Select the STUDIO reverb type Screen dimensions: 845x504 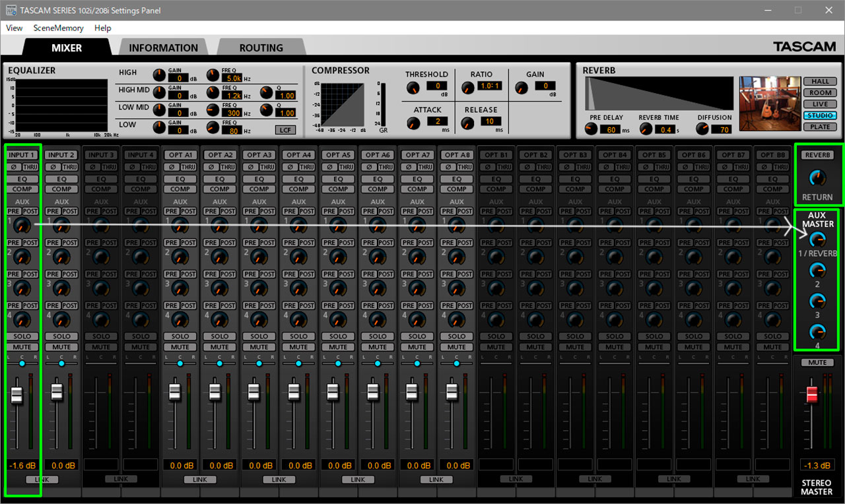point(820,115)
